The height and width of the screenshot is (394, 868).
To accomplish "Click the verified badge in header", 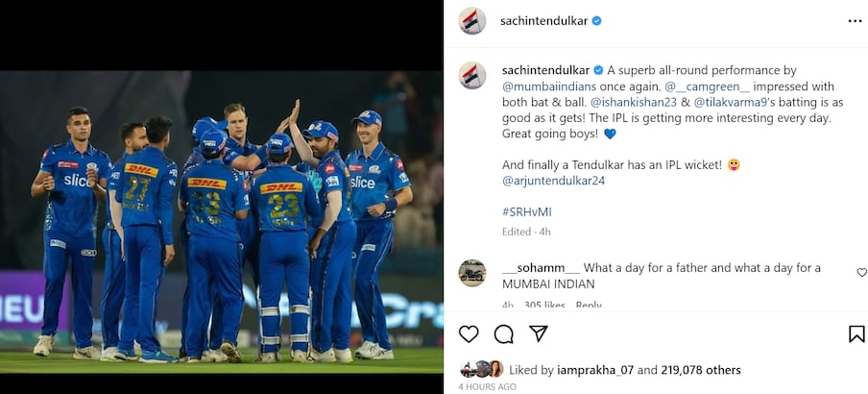I will pyautogui.click(x=596, y=20).
